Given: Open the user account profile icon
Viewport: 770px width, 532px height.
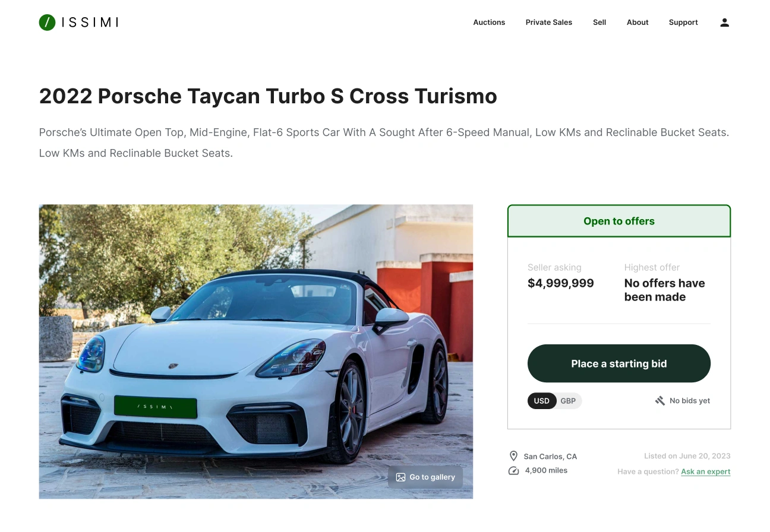Looking at the screenshot, I should click(x=724, y=23).
